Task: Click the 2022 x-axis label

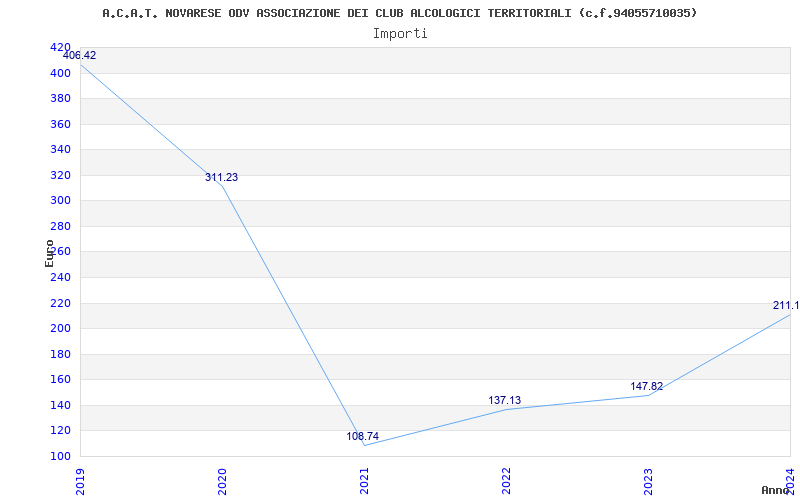Action: (506, 481)
